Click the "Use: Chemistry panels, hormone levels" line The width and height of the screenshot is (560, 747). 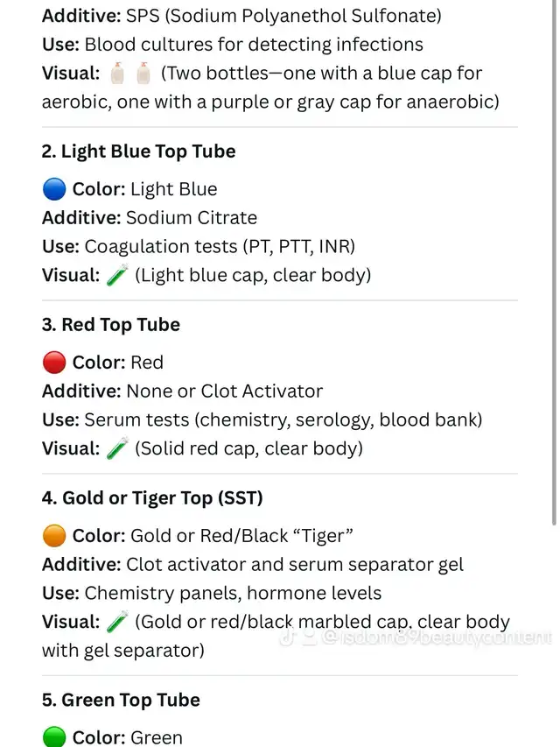(212, 594)
